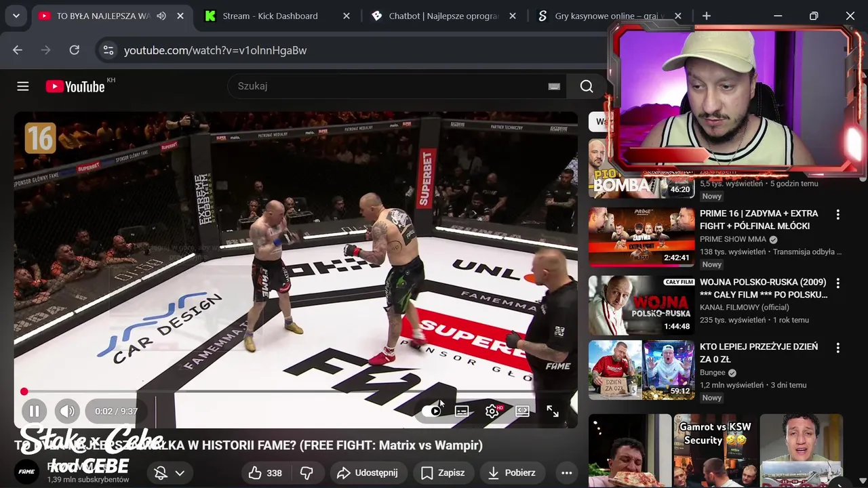Open a new browser tab
Screen dimensions: 868x488
[x=707, y=16]
